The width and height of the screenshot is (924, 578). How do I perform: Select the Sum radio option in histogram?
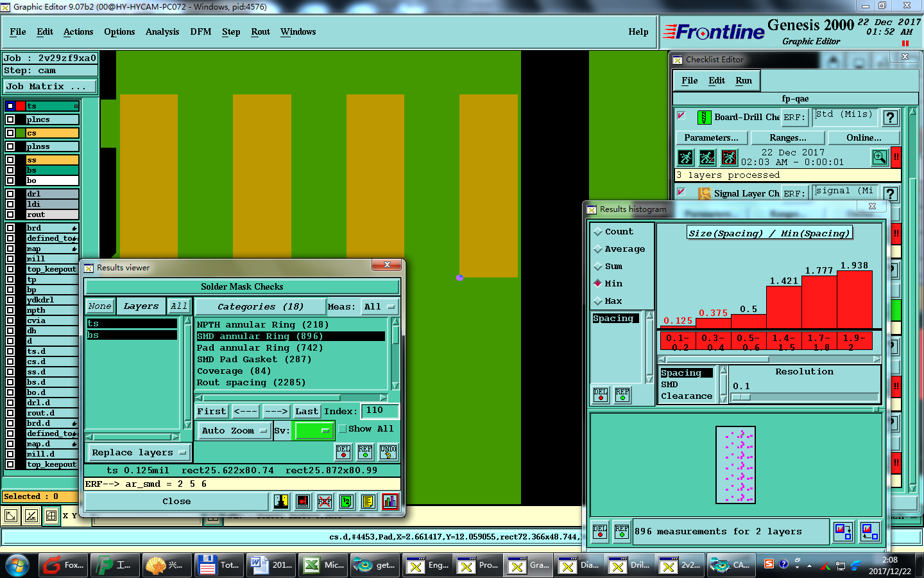tap(608, 267)
